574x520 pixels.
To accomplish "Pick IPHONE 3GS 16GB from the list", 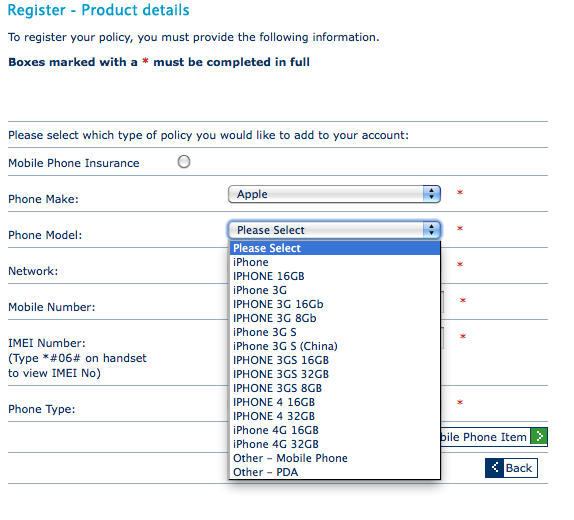I will tap(335, 360).
